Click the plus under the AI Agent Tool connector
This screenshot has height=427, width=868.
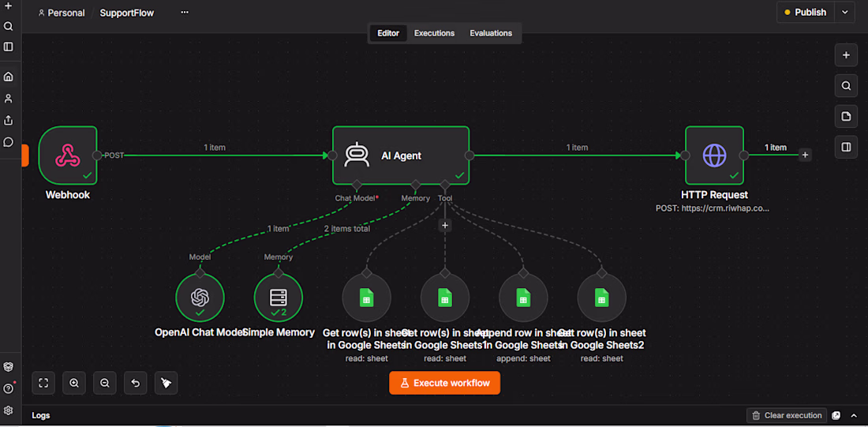445,226
